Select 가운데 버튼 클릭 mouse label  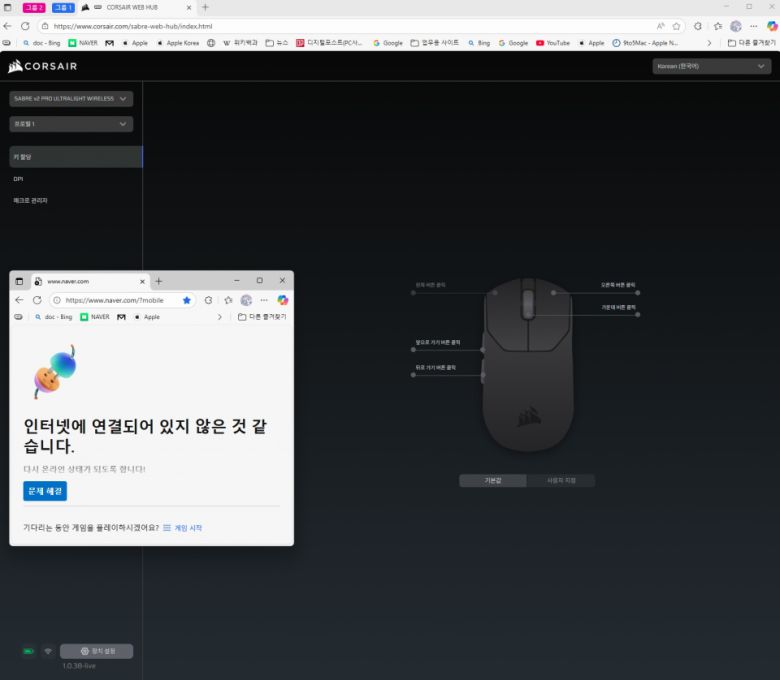pos(618,307)
